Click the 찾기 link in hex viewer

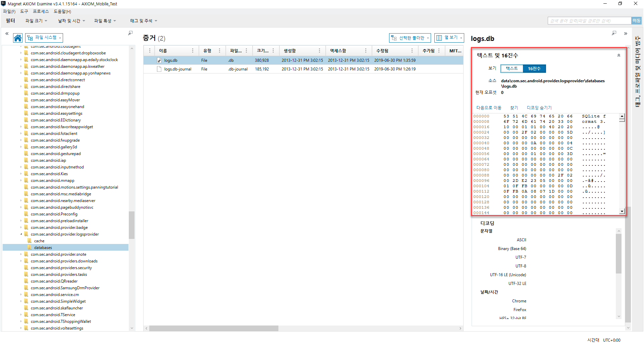(514, 108)
